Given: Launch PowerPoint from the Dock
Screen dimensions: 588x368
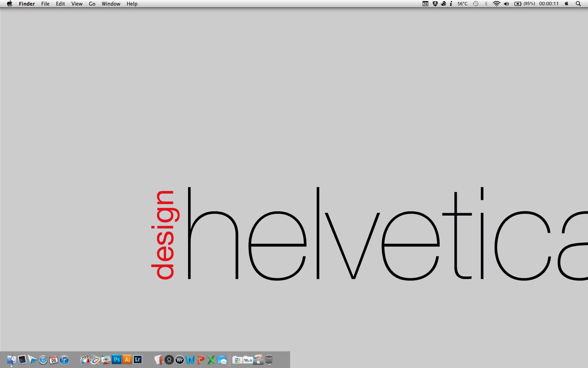Looking at the screenshot, I should coord(201,360).
